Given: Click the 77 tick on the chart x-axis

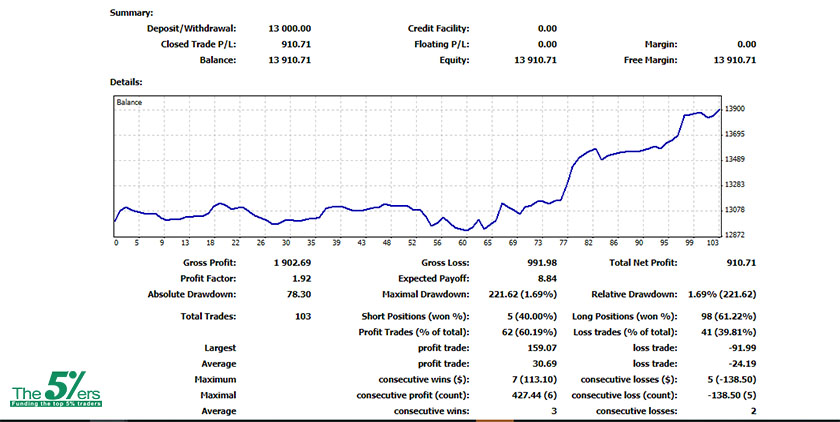Looking at the screenshot, I should [x=563, y=243].
